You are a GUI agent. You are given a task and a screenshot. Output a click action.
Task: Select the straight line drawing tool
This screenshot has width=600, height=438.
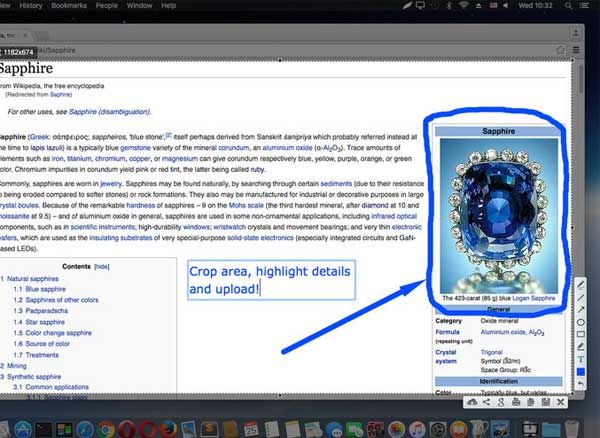pyautogui.click(x=580, y=297)
